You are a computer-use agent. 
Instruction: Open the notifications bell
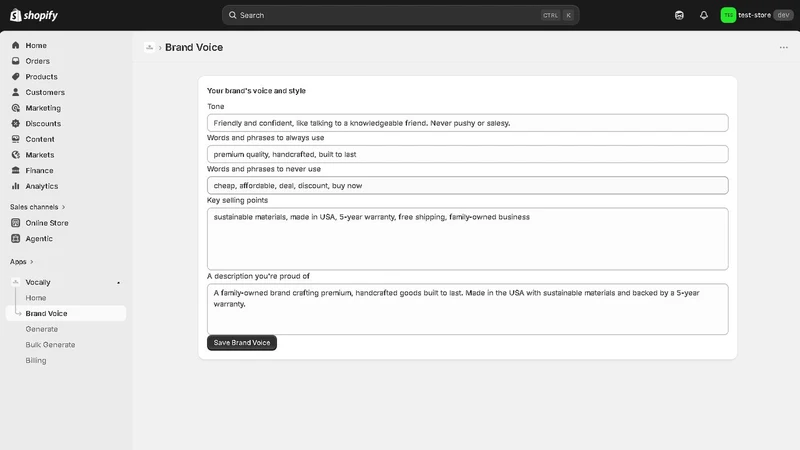pyautogui.click(x=704, y=15)
